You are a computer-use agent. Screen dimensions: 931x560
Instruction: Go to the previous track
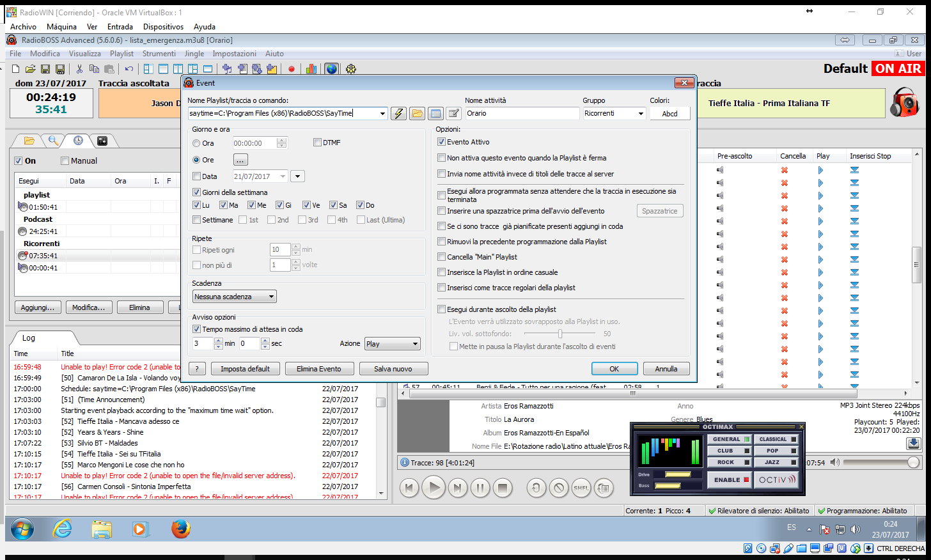coord(409,488)
